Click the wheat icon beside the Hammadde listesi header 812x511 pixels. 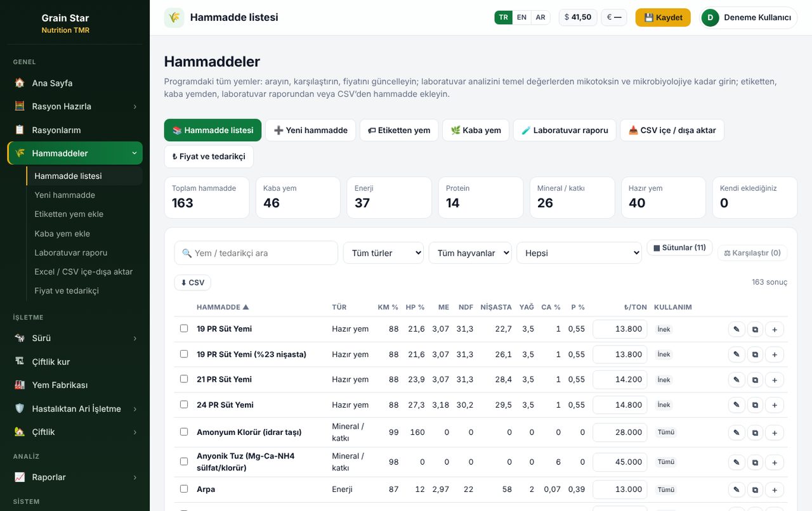click(x=174, y=18)
